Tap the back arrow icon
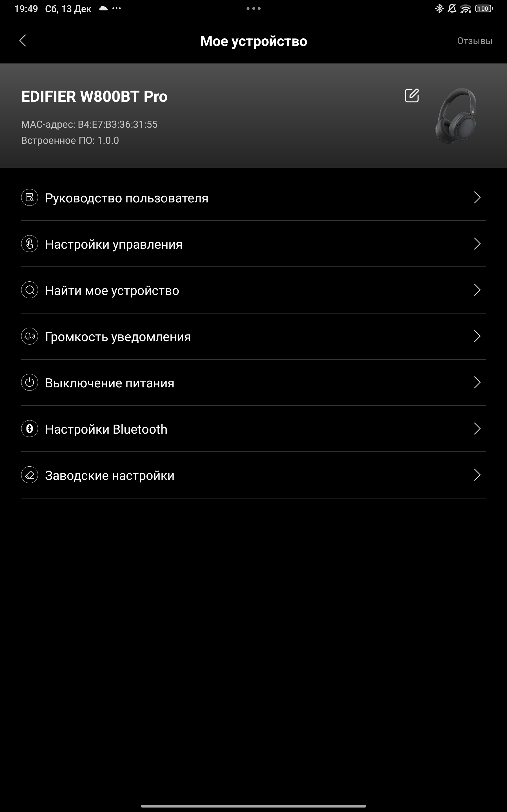507x812 pixels. (x=23, y=41)
